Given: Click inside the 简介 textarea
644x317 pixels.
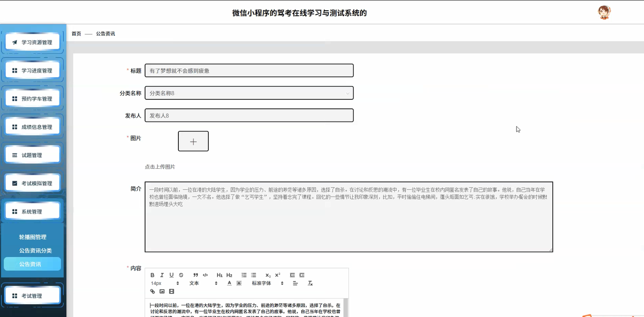Looking at the screenshot, I should click(349, 217).
